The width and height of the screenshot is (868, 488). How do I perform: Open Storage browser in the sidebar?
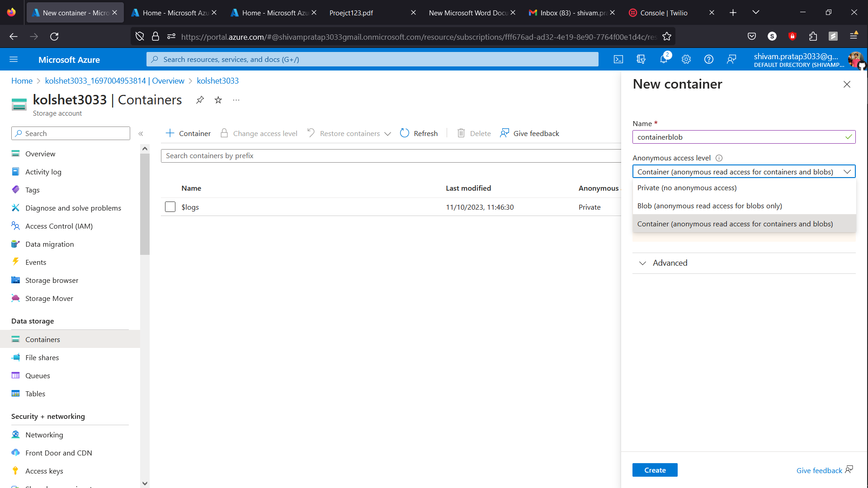coord(52,281)
